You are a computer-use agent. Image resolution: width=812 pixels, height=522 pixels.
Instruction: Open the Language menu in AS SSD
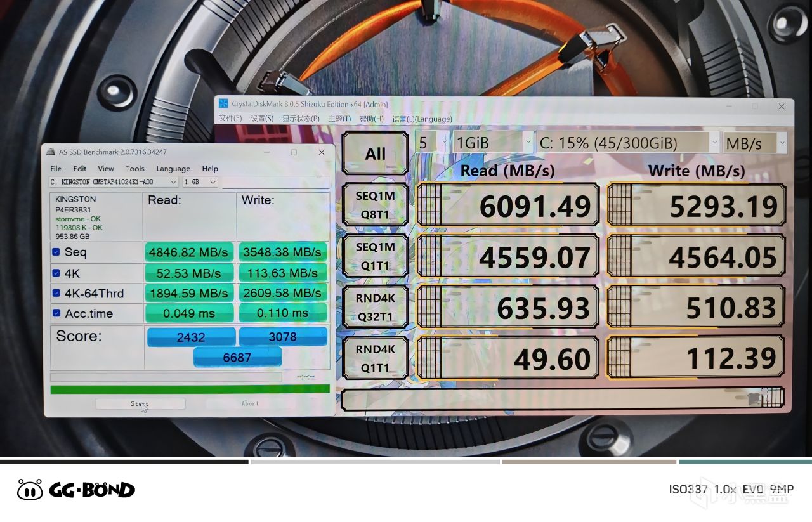point(173,169)
